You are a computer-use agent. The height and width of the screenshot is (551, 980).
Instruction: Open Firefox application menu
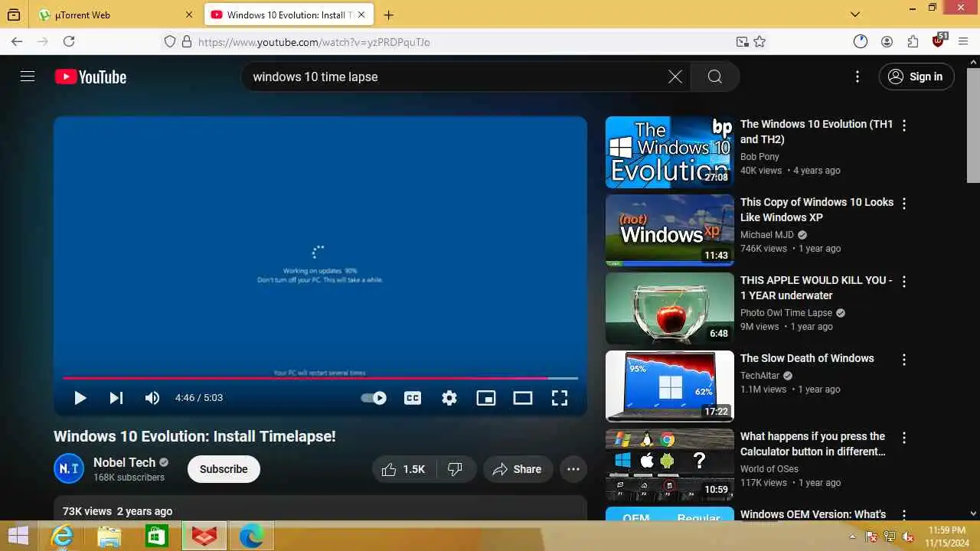click(963, 42)
